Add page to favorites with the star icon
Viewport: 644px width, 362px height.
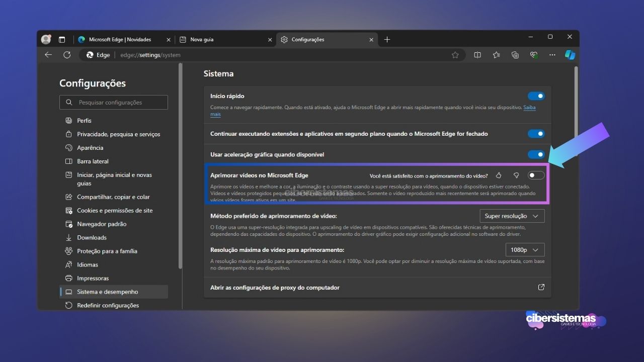[x=455, y=55]
